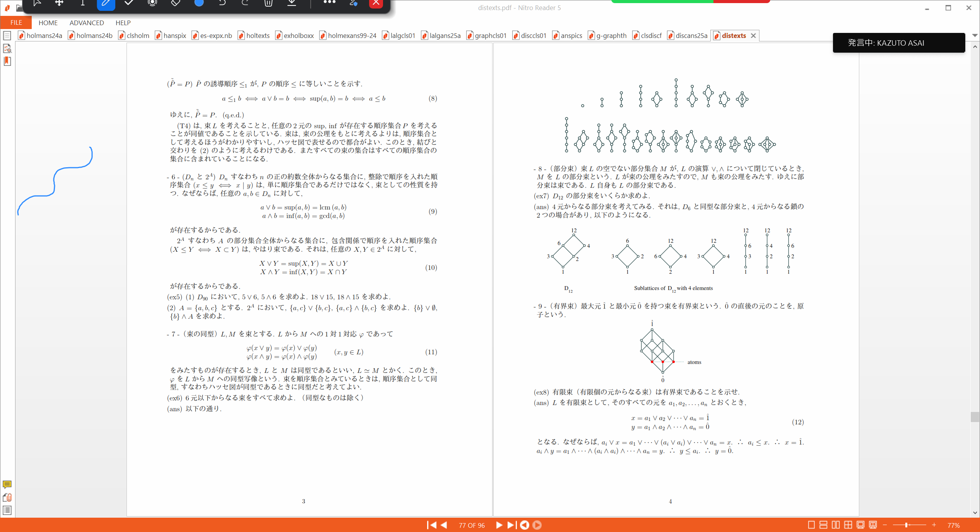Open the ADVANCED ribbon tab
Image resolution: width=980 pixels, height=532 pixels.
coord(87,23)
